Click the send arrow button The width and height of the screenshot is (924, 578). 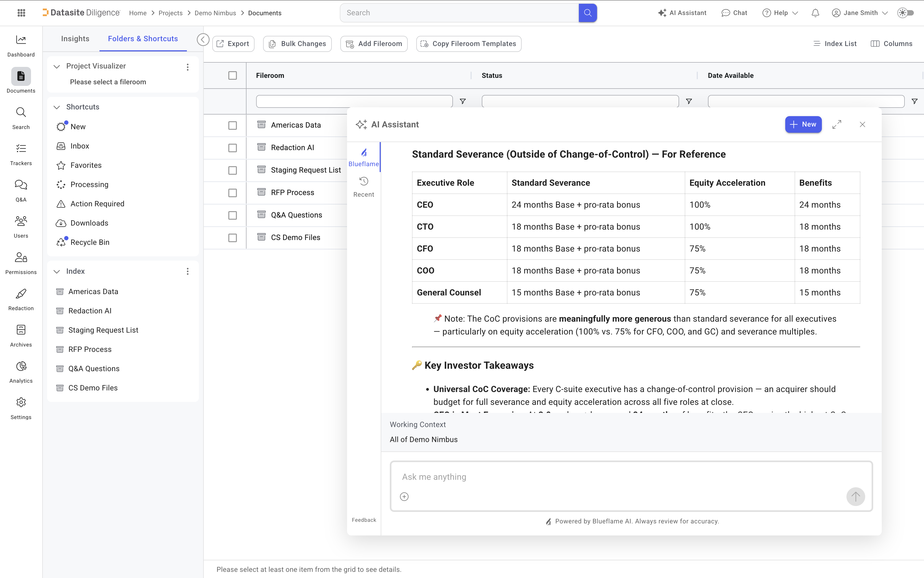[855, 497]
